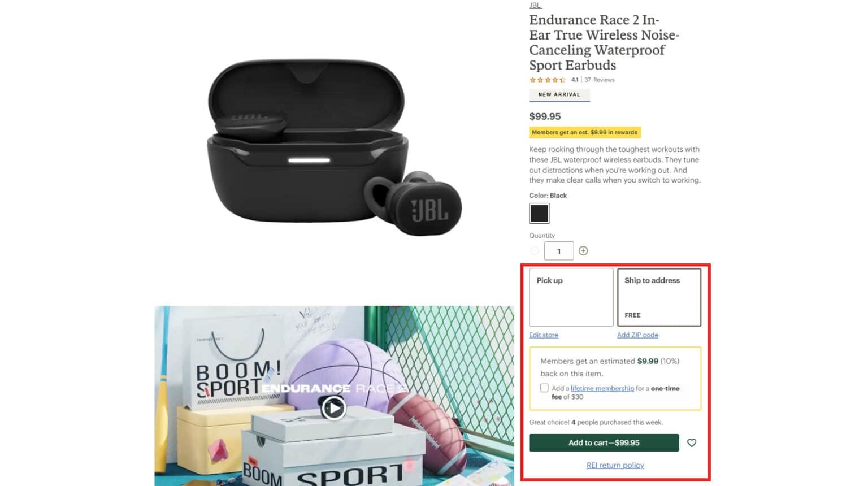
Task: Check the lifetime membership checkbox
Action: pos(544,388)
